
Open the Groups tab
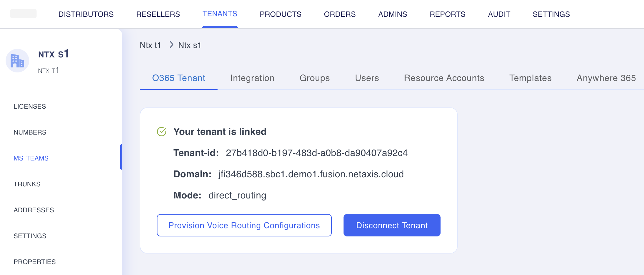point(315,78)
